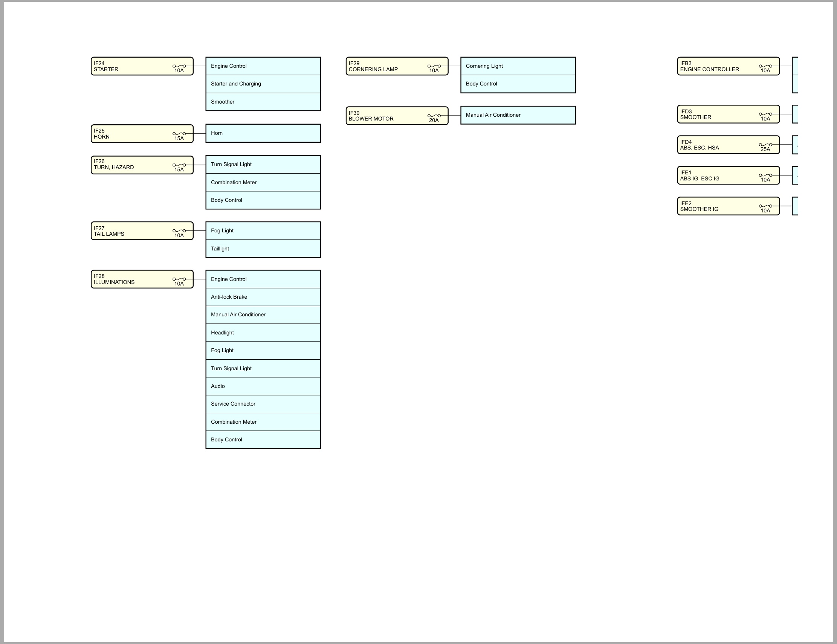The height and width of the screenshot is (644, 837).
Task: Open the Headlight entry
Action: pos(263,333)
